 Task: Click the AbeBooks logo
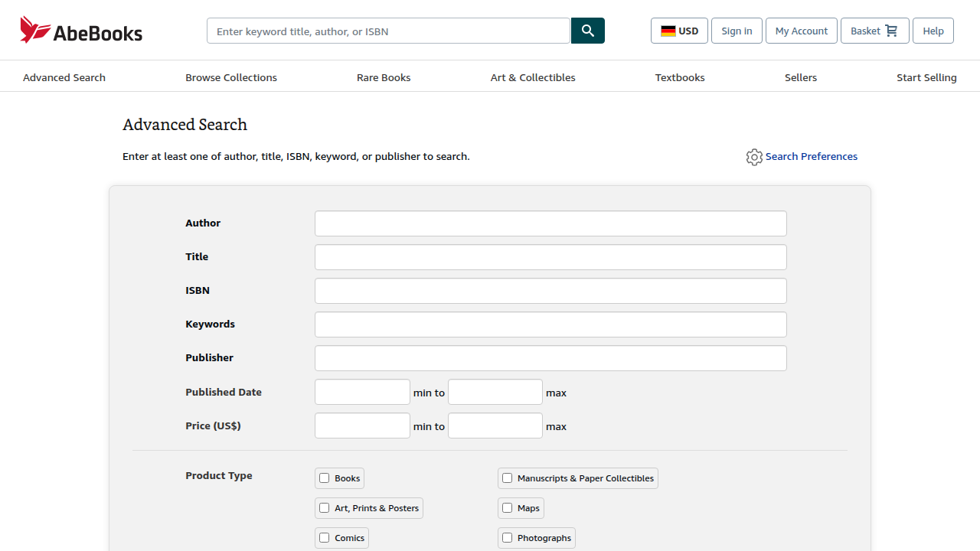click(x=81, y=31)
